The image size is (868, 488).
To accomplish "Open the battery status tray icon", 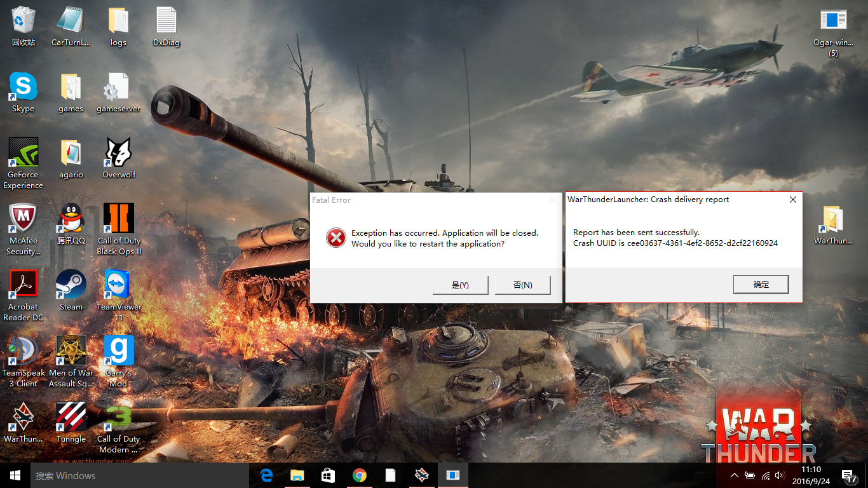I will tap(750, 475).
